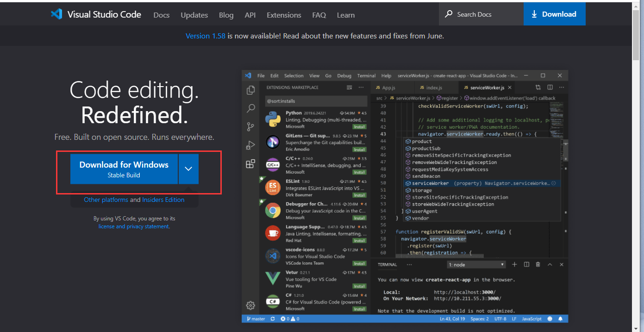This screenshot has height=332, width=644.
Task: Click the filter list icon in Extensions Marketplace header
Action: pyautogui.click(x=350, y=88)
